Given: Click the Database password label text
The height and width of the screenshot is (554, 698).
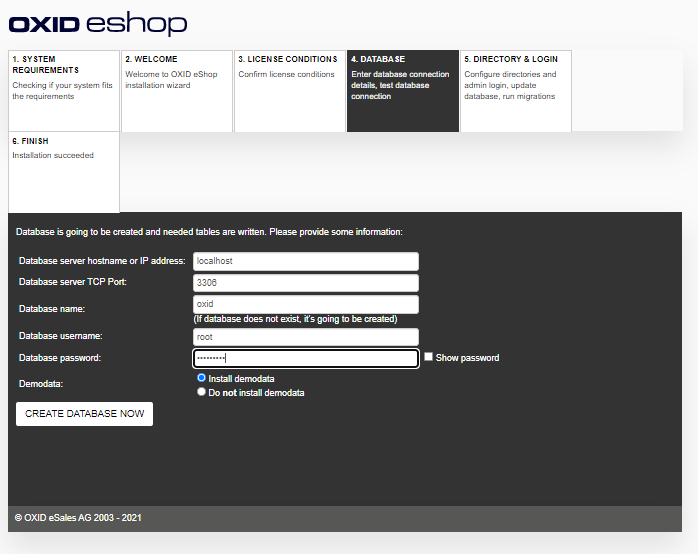Looking at the screenshot, I should click(x=60, y=358).
